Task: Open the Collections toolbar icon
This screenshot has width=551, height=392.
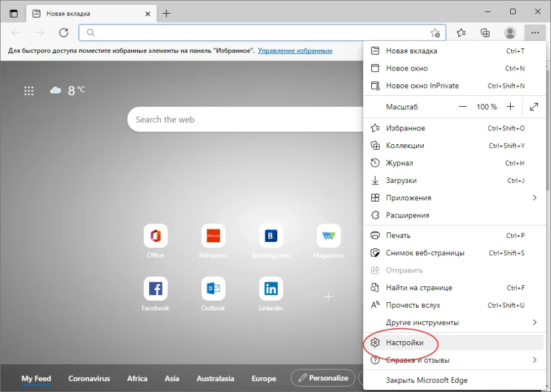Action: point(485,32)
